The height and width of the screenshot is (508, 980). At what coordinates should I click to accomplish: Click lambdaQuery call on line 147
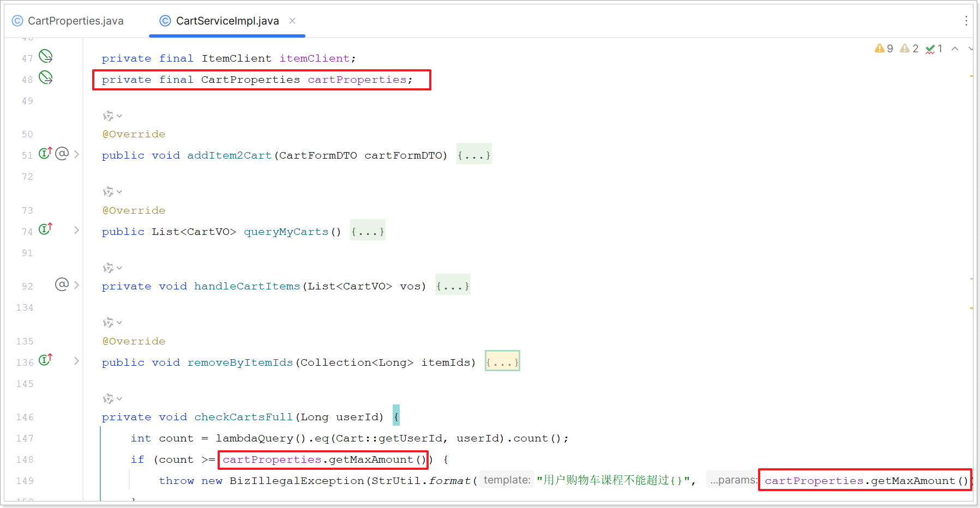pyautogui.click(x=254, y=438)
